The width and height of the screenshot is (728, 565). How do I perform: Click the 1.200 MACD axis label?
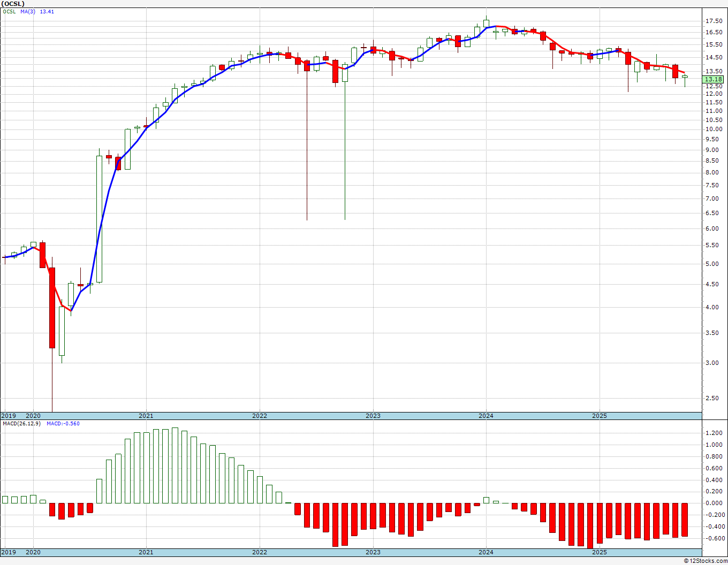point(714,433)
